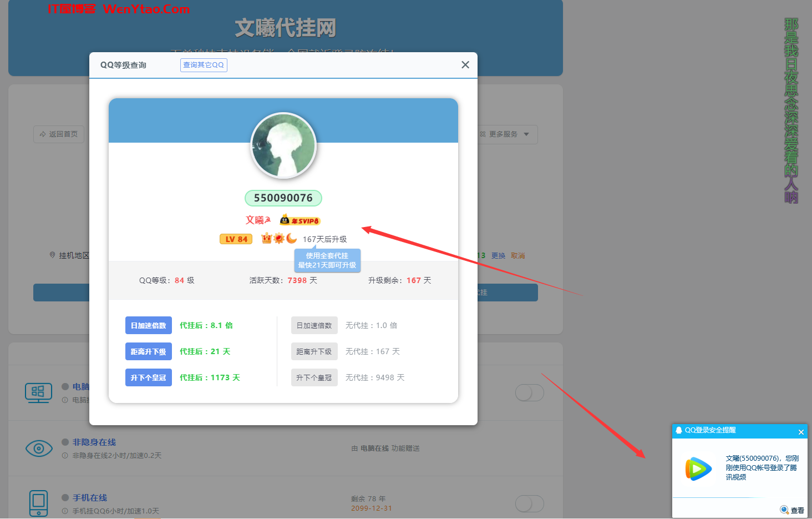Click the computer icon beside 电脑在线

click(38, 392)
